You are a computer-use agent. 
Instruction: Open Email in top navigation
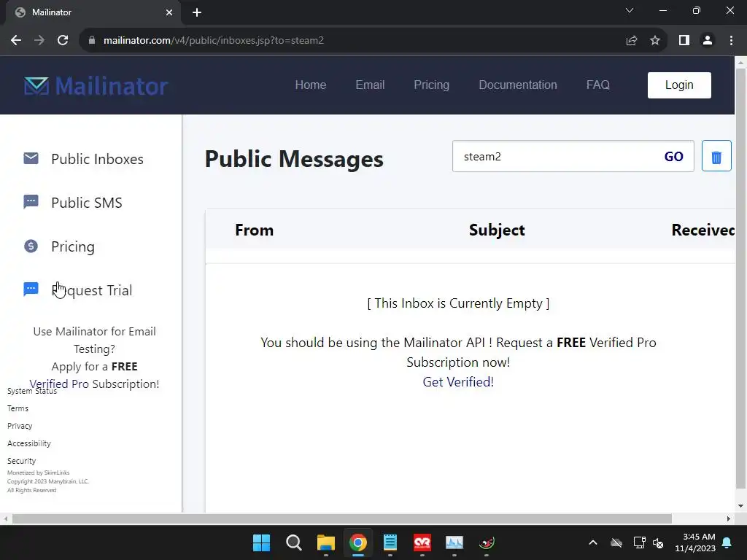point(370,85)
